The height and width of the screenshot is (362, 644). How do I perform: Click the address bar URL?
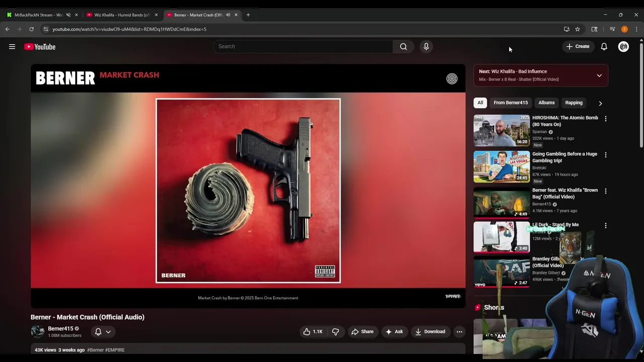click(129, 29)
